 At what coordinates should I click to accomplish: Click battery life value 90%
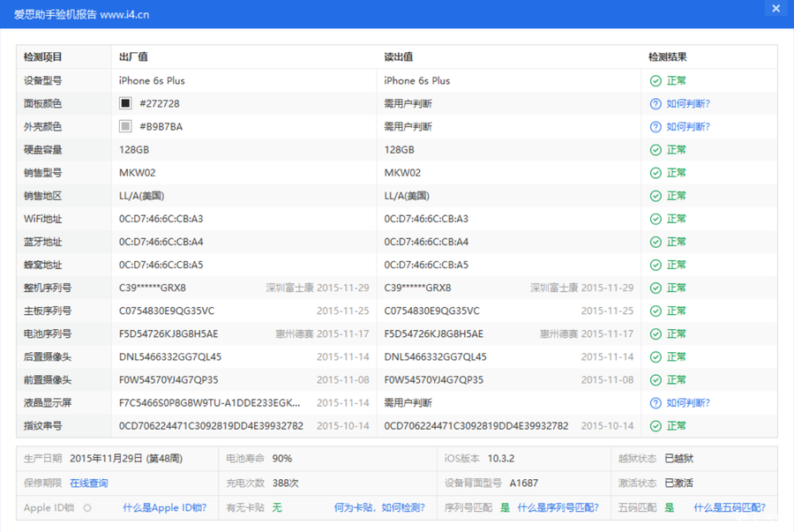coord(282,459)
